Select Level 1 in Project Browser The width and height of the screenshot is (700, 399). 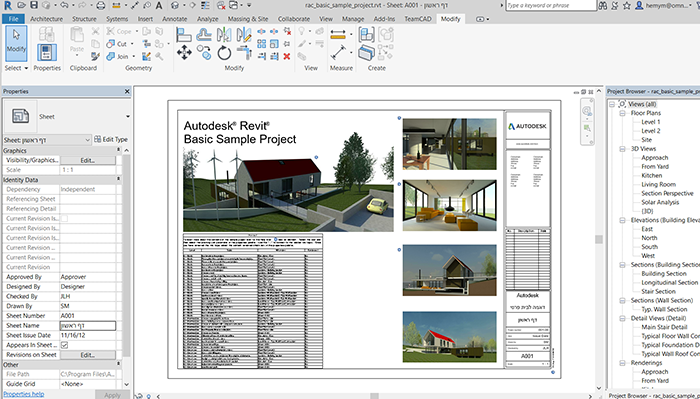[650, 122]
